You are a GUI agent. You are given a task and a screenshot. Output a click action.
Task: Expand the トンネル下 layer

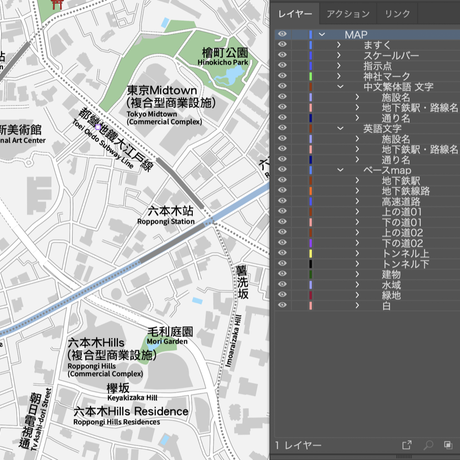click(x=357, y=264)
